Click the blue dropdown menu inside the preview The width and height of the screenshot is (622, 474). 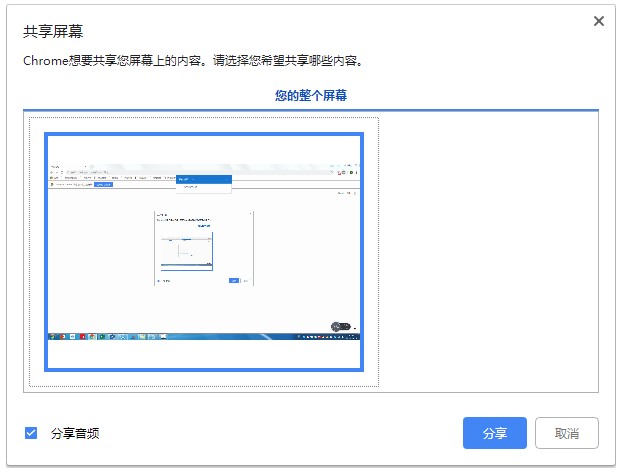204,180
